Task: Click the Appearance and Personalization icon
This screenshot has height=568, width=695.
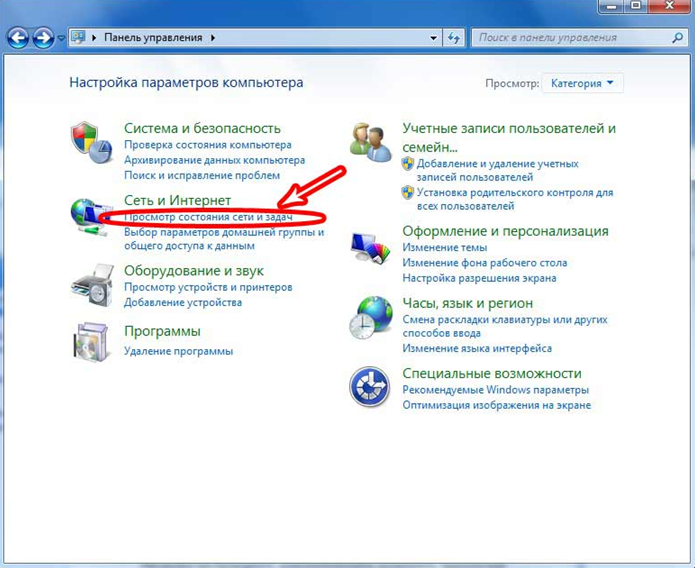Action: click(369, 246)
